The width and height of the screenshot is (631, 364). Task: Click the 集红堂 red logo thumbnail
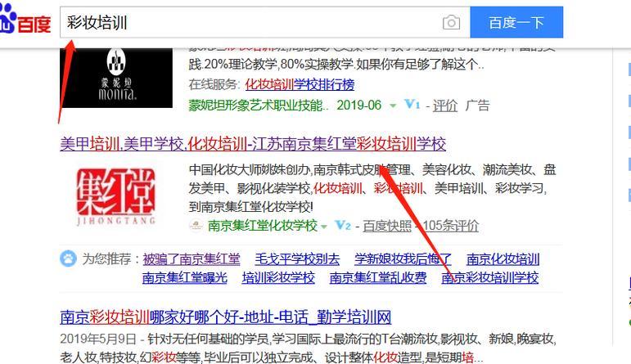point(116,196)
